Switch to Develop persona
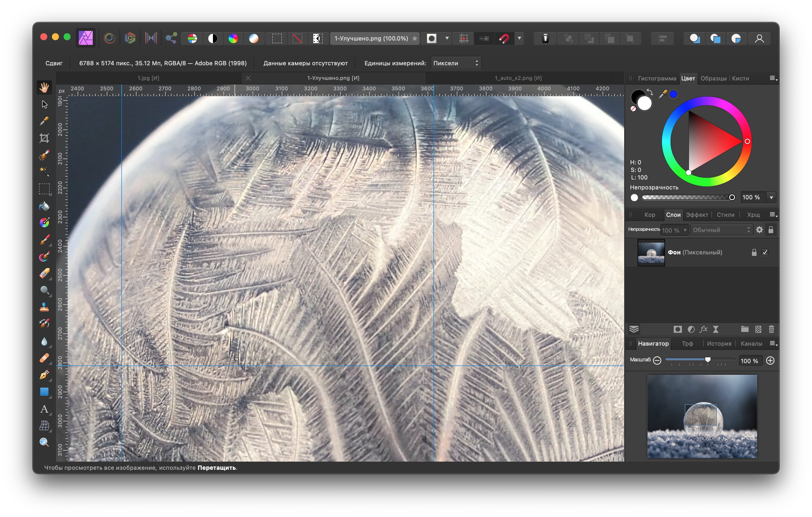Image resolution: width=812 pixels, height=517 pixels. (130, 38)
